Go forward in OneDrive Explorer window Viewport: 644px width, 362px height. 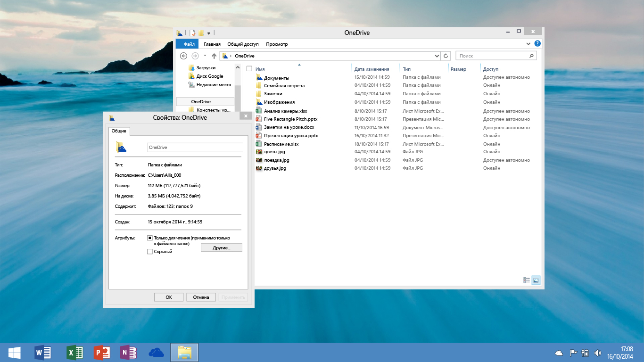pos(195,56)
